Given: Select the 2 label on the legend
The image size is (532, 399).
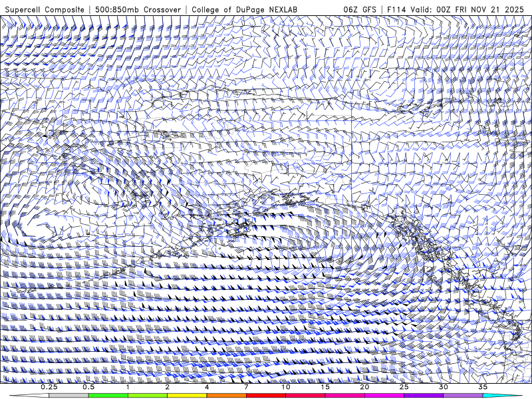Looking at the screenshot, I should [168, 387].
